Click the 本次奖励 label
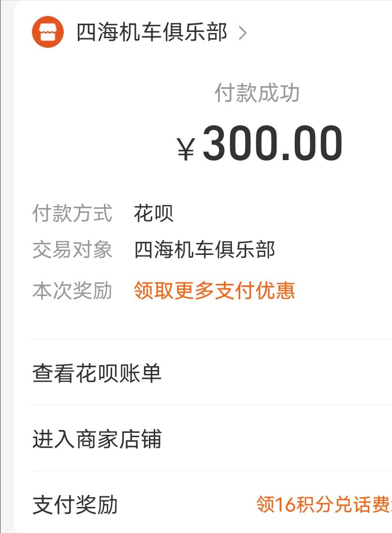The image size is (392, 533). click(73, 291)
